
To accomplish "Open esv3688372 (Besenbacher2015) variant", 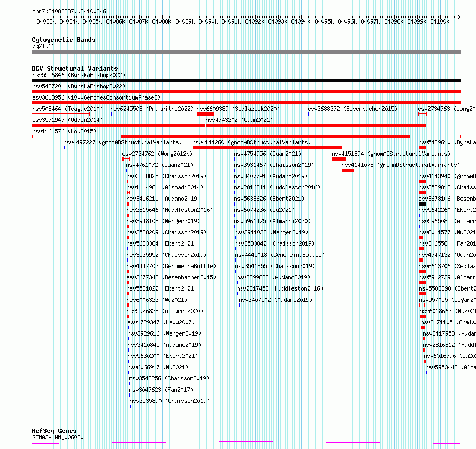I will pos(352,109).
